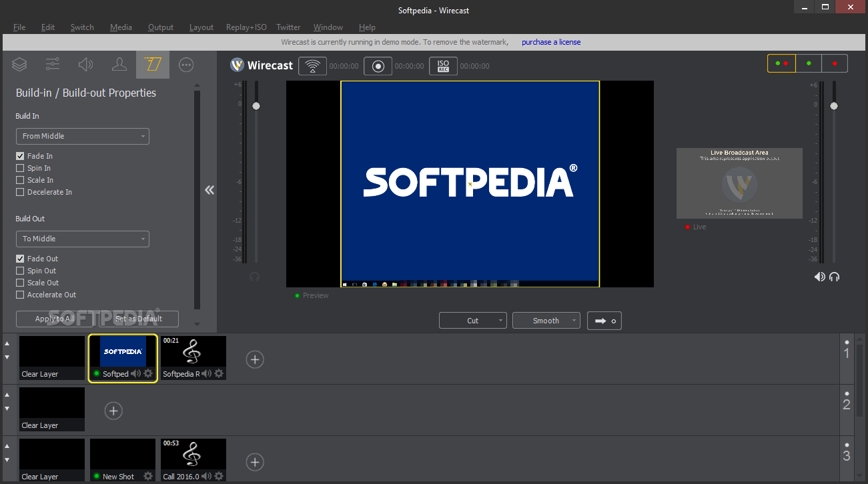This screenshot has height=484, width=868.
Task: Toggle the right headphones monitor icon
Action: [835, 277]
